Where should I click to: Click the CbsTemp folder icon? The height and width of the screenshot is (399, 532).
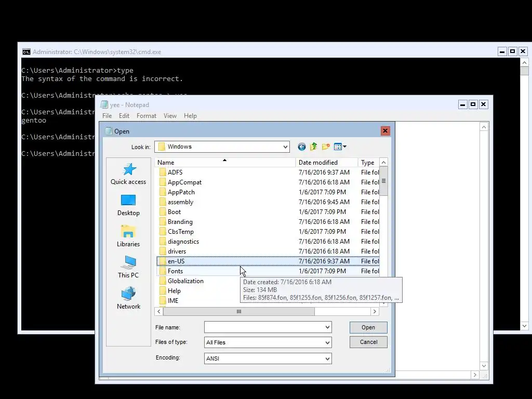pyautogui.click(x=163, y=231)
